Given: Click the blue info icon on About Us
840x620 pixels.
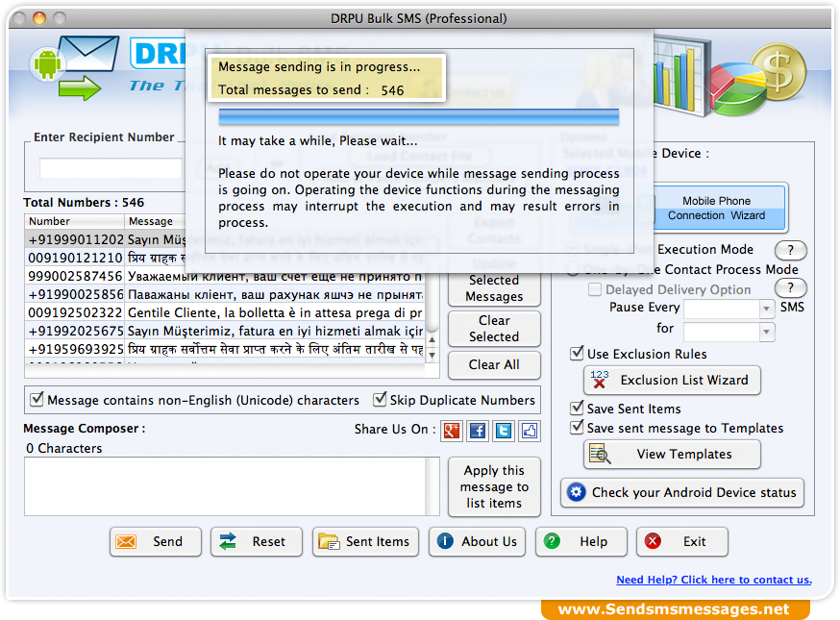Looking at the screenshot, I should [x=445, y=541].
